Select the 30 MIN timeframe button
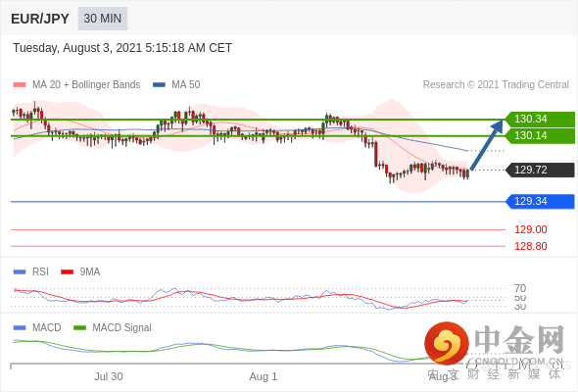Screen dimensions: 578x392 click(x=103, y=19)
